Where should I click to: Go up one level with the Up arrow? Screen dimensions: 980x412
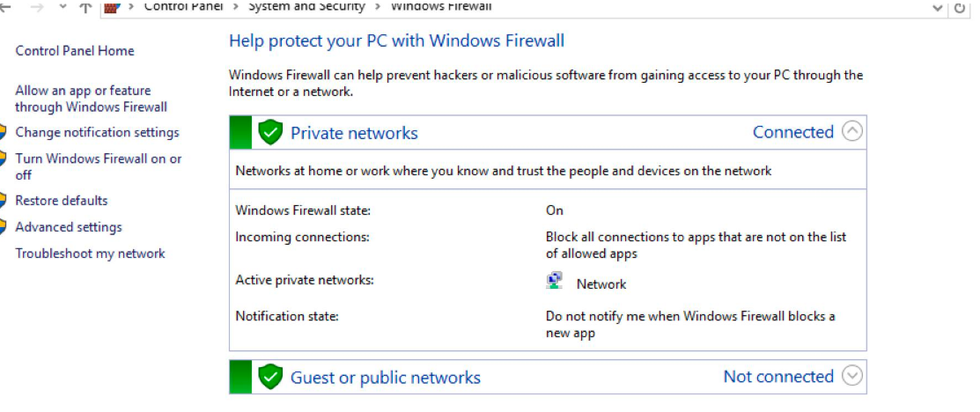(x=85, y=7)
